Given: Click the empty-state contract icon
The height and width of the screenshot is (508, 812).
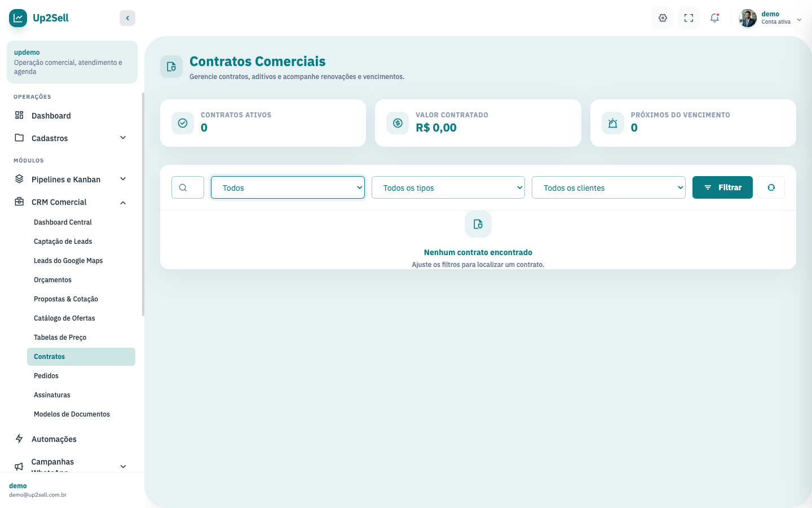Looking at the screenshot, I should point(478,224).
